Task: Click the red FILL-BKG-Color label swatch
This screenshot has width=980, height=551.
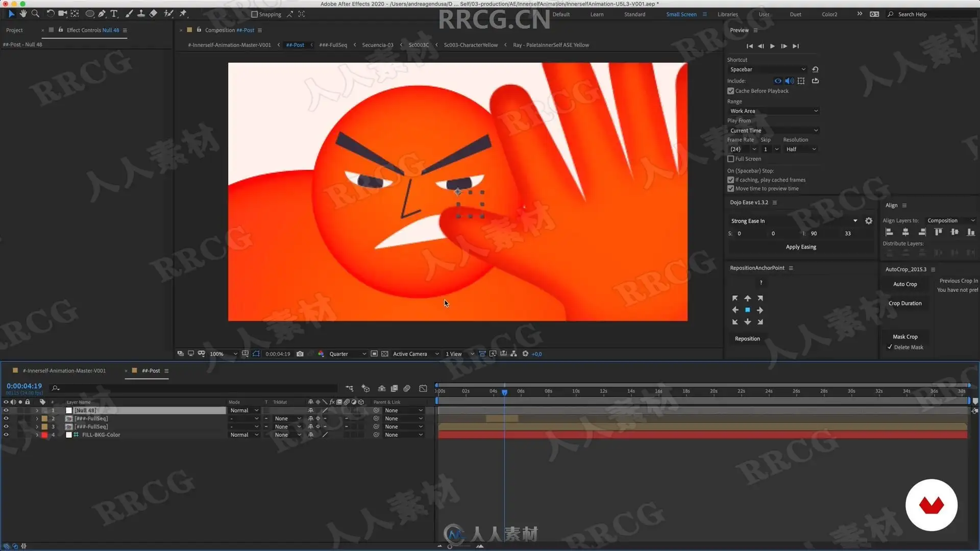Action: pyautogui.click(x=44, y=435)
